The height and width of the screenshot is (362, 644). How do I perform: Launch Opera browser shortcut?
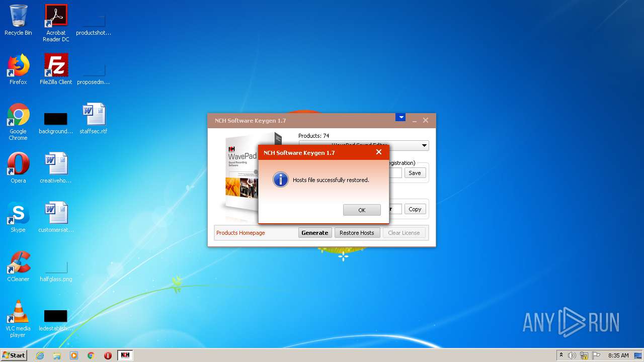pos(18,168)
